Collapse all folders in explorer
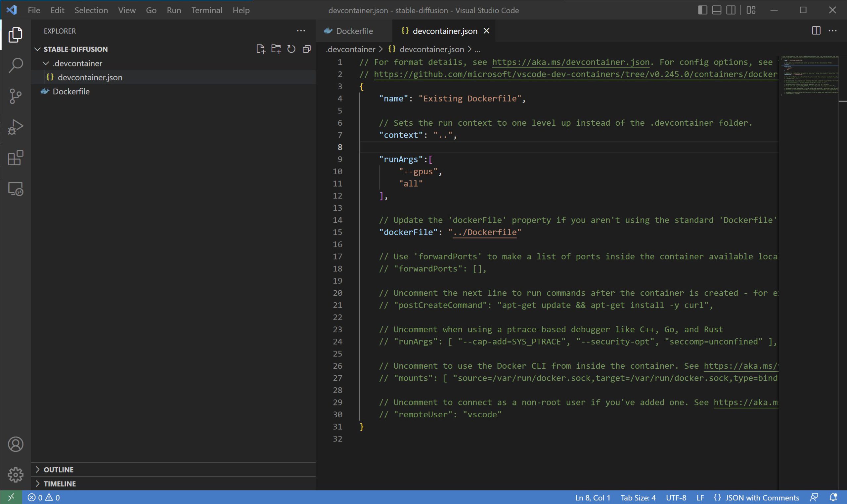This screenshot has width=847, height=504. (x=306, y=49)
